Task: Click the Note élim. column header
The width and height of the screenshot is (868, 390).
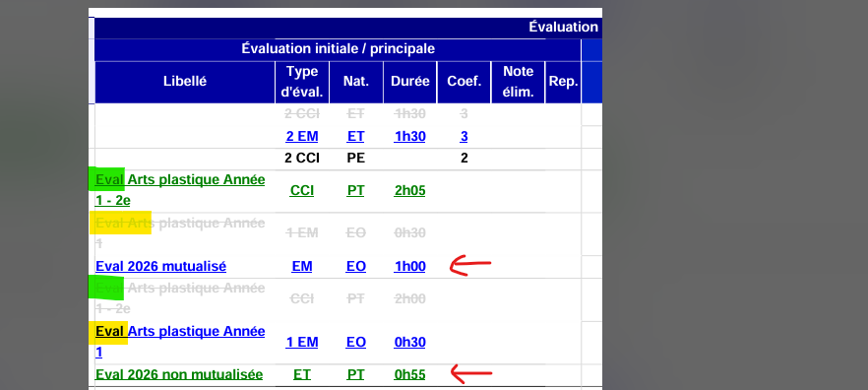Action: pos(518,82)
